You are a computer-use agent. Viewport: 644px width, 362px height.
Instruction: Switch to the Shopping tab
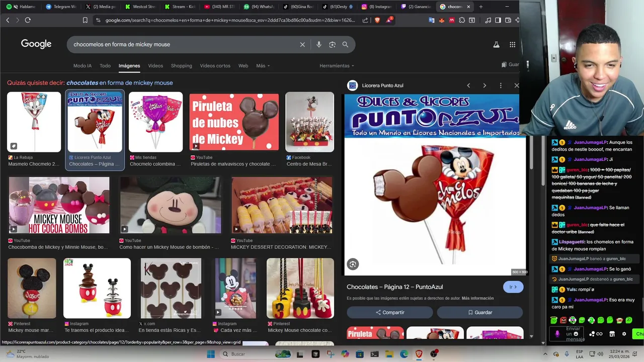click(181, 66)
